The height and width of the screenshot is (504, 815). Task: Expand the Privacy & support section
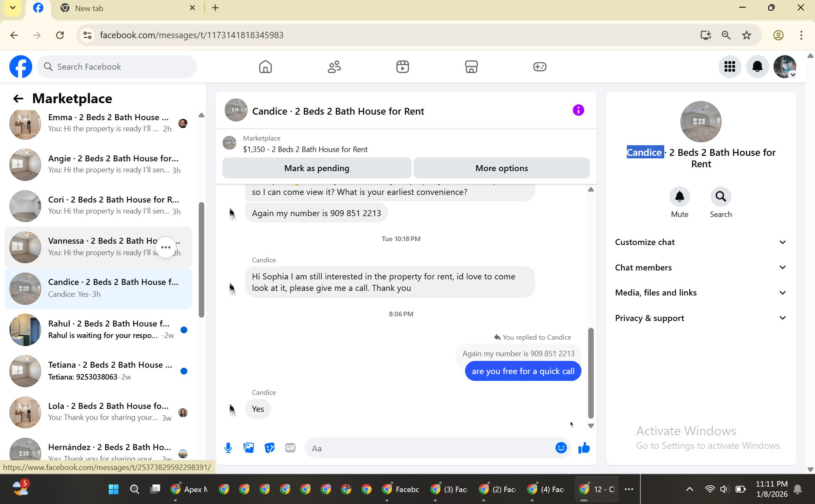[x=701, y=318]
